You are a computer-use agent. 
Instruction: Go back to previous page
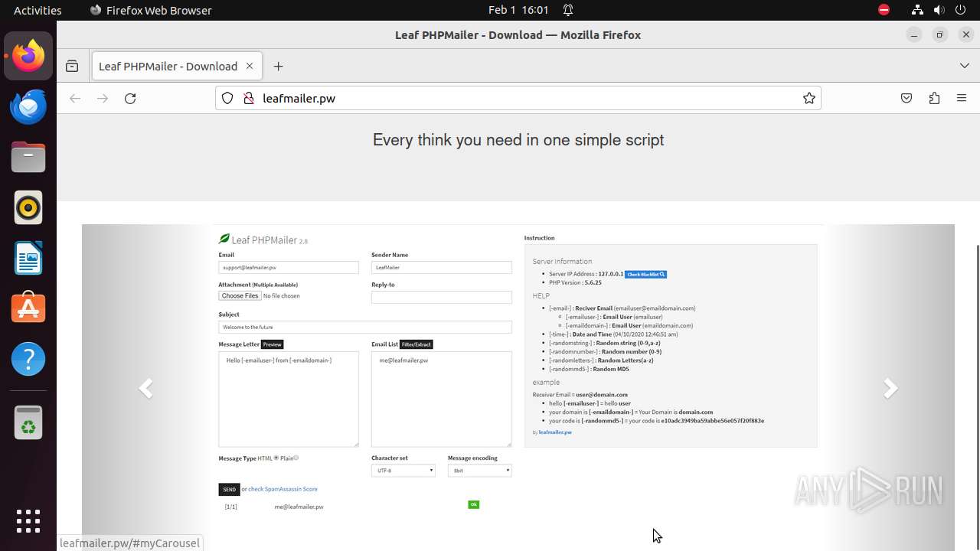[75, 98]
